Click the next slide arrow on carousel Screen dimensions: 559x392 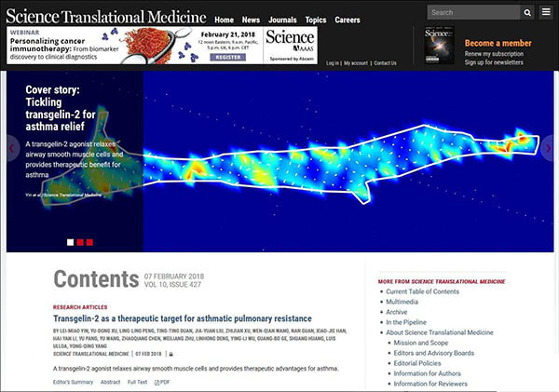click(x=548, y=148)
